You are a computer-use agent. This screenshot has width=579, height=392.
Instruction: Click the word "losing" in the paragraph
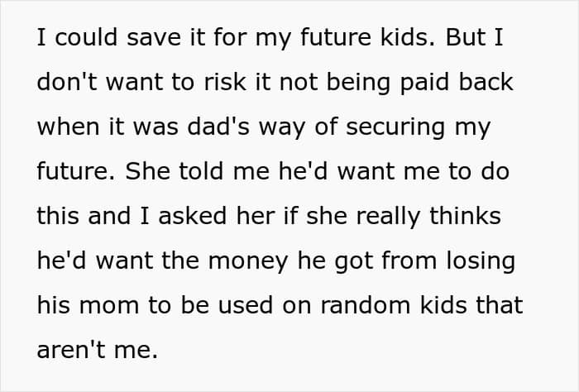[481, 262]
